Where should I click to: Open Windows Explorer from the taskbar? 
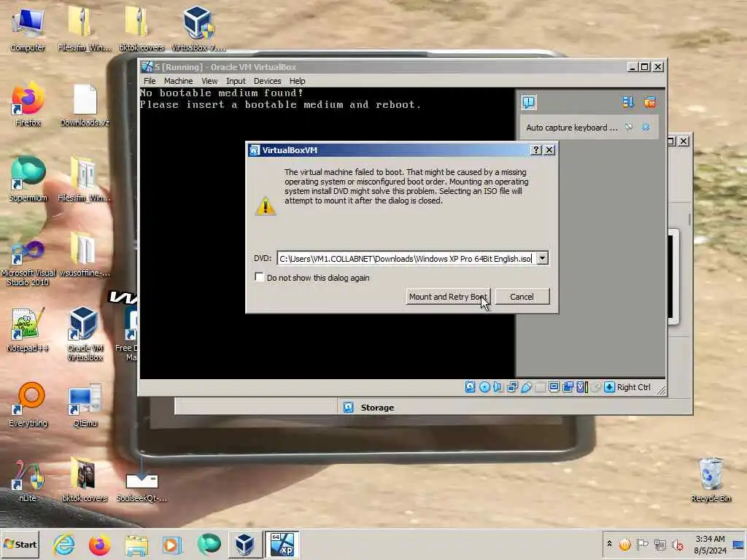point(136,544)
